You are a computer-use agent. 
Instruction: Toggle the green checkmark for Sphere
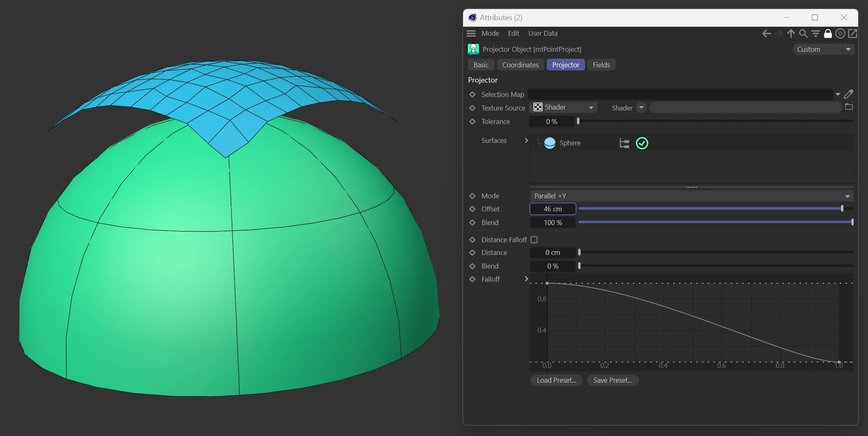(x=642, y=143)
